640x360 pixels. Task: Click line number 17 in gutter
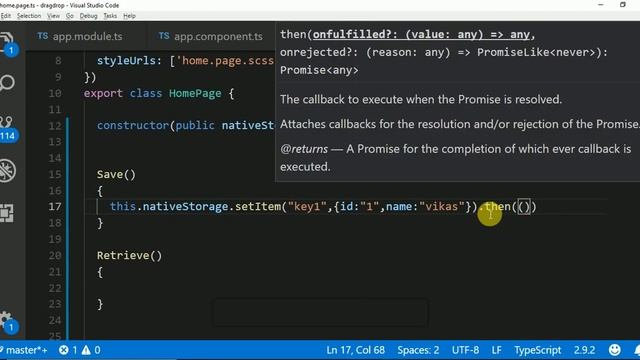pyautogui.click(x=55, y=207)
